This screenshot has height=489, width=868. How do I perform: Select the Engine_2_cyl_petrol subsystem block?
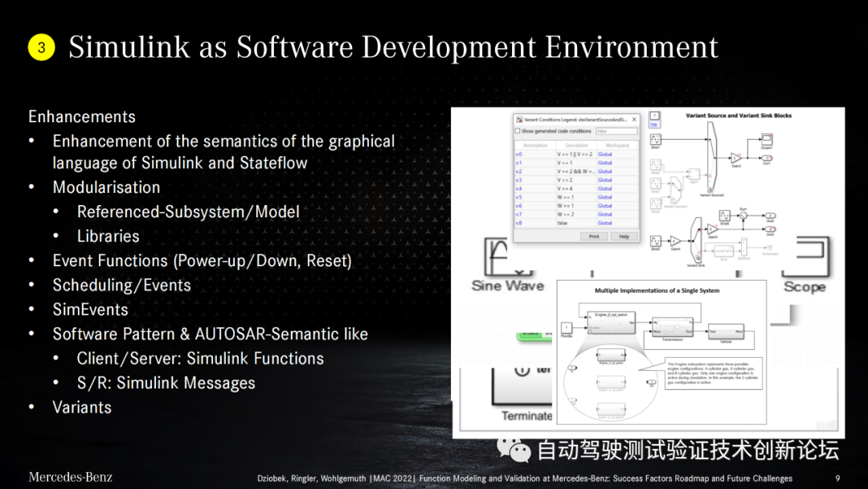click(x=611, y=322)
